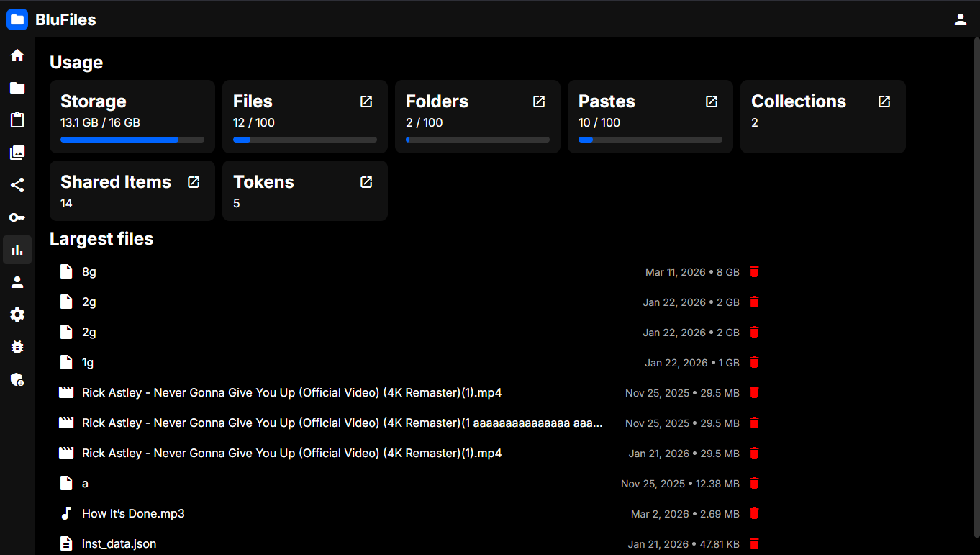Select the profile tab in sidebar
The height and width of the screenshot is (555, 980).
[x=17, y=282]
